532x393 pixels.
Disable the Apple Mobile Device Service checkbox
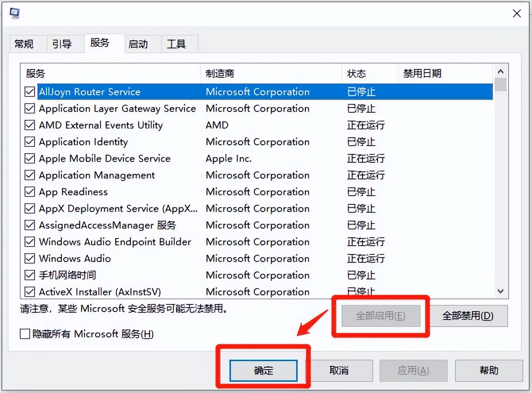[x=29, y=158]
